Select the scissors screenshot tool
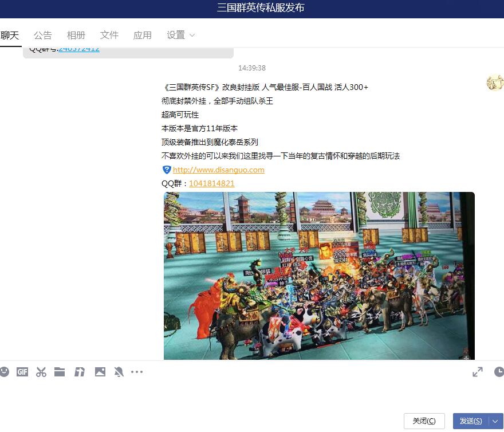This screenshot has width=504, height=432. [x=41, y=372]
